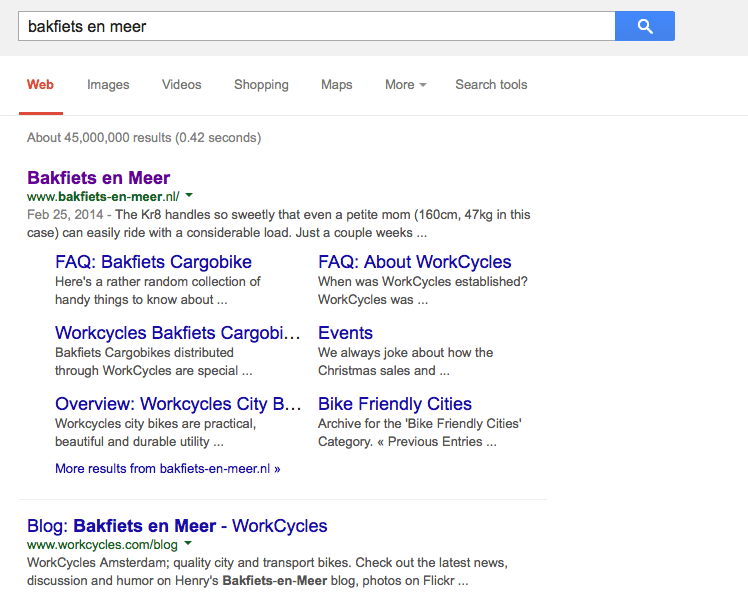Open the Workcycles Bakfiets Cargobike sitelink
This screenshot has height=595, width=748.
(177, 333)
